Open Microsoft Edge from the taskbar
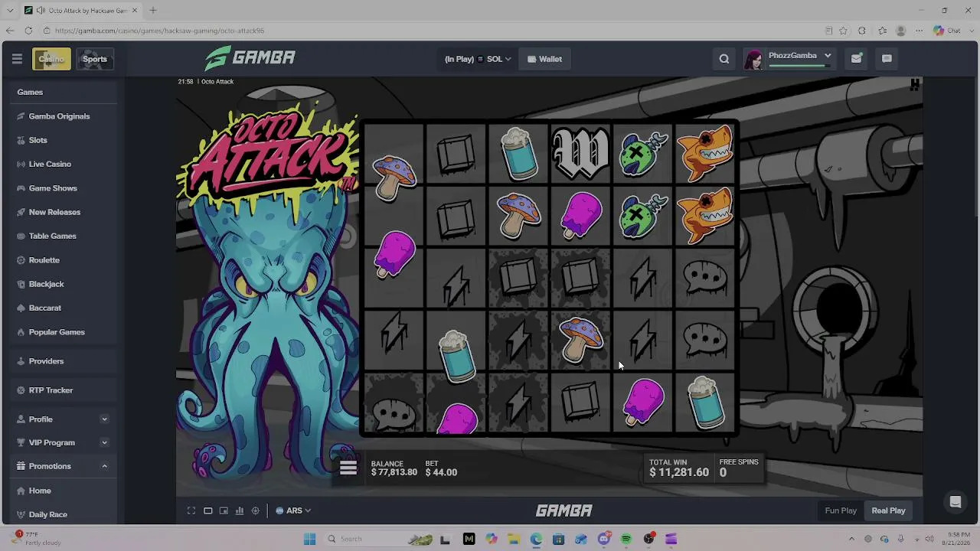 pyautogui.click(x=536, y=540)
